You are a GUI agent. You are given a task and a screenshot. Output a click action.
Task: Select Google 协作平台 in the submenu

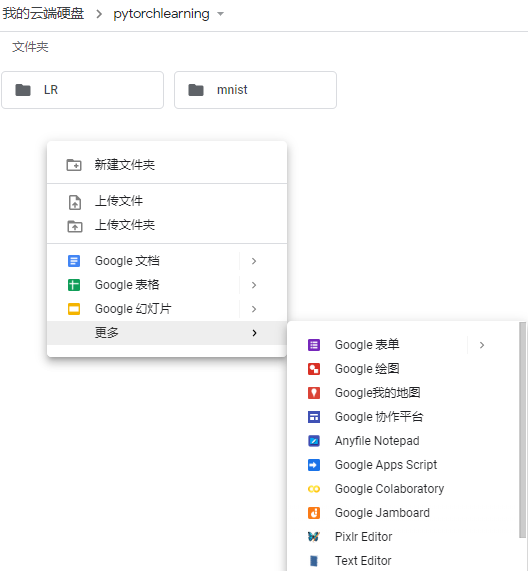403,417
